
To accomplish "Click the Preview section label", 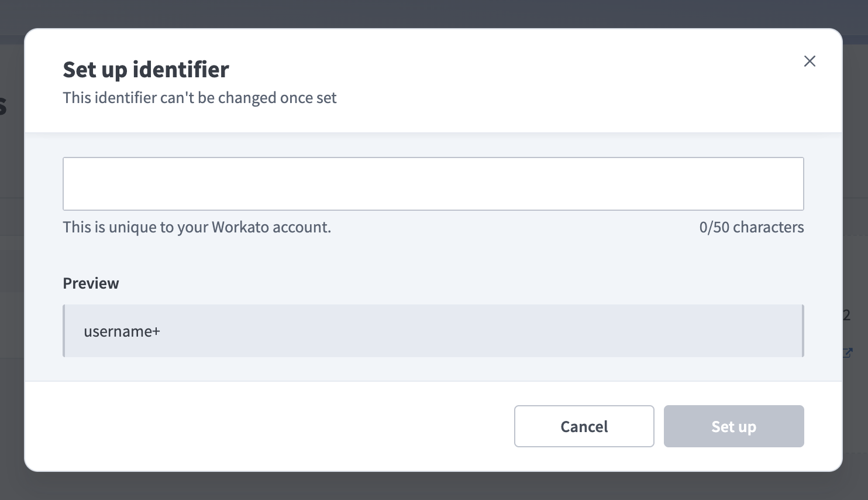I will pos(91,283).
